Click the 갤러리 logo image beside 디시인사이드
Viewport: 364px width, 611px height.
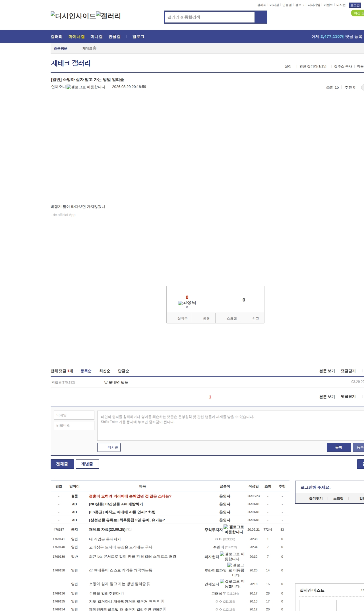coord(109,16)
